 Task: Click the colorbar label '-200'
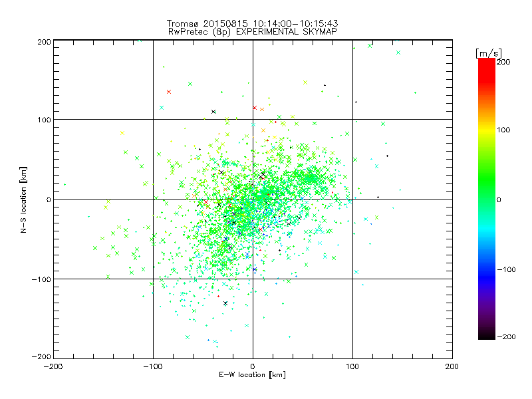click(x=506, y=336)
